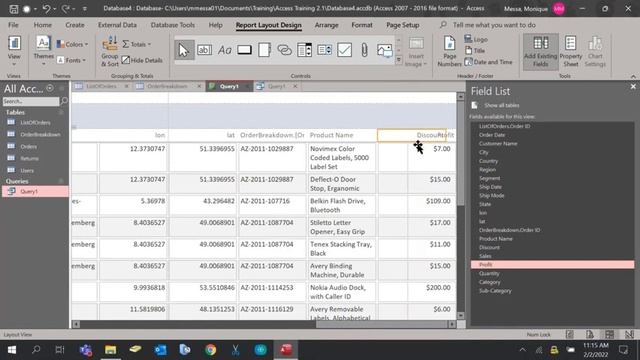Image resolution: width=640 pixels, height=360 pixels.
Task: Click the Windows Start button
Action: click(x=12, y=350)
